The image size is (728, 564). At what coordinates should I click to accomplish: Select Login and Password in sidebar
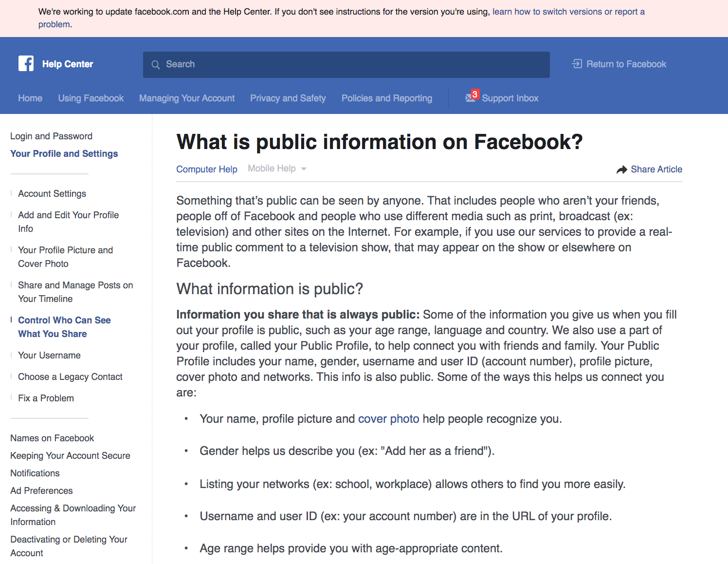[x=52, y=136]
